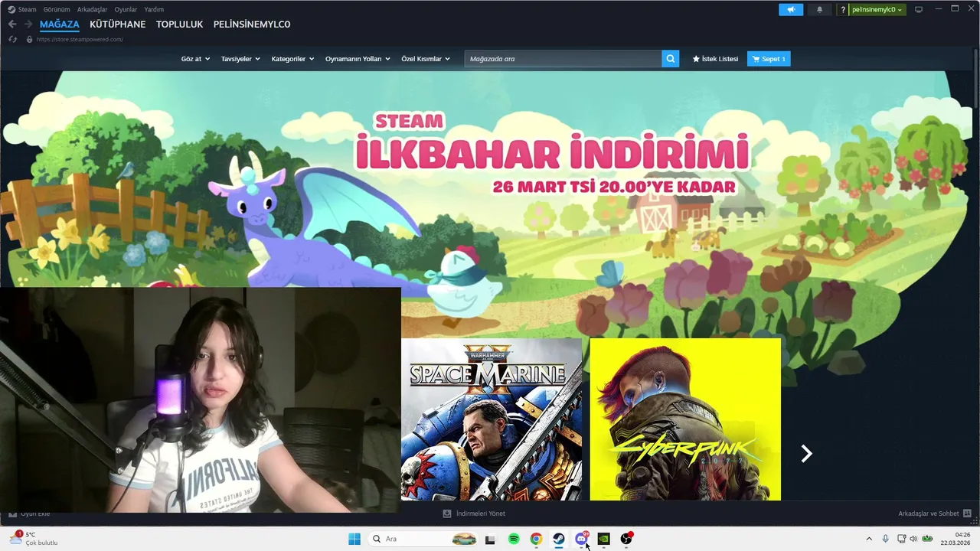Open the weather widget
The image size is (980, 551).
pos(33,539)
